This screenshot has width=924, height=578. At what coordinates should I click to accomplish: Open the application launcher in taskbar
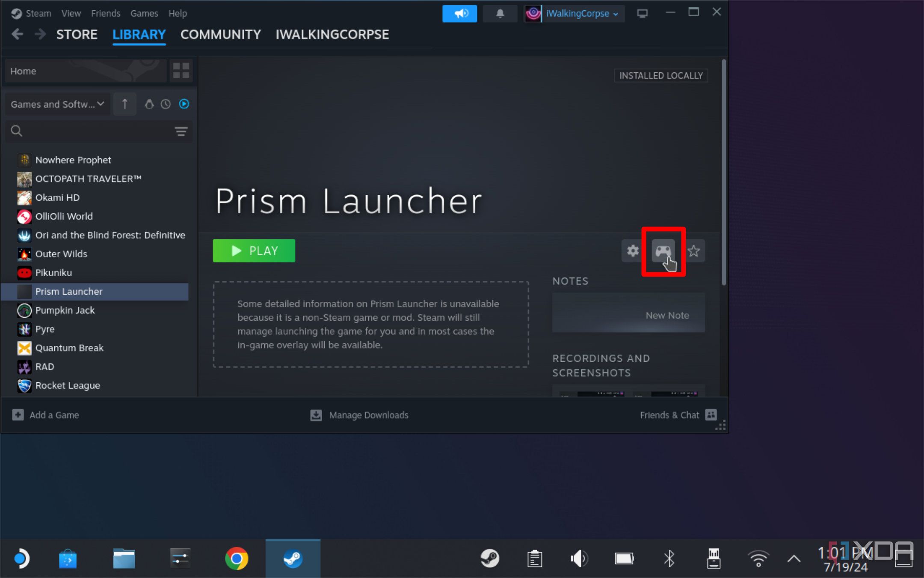click(21, 558)
